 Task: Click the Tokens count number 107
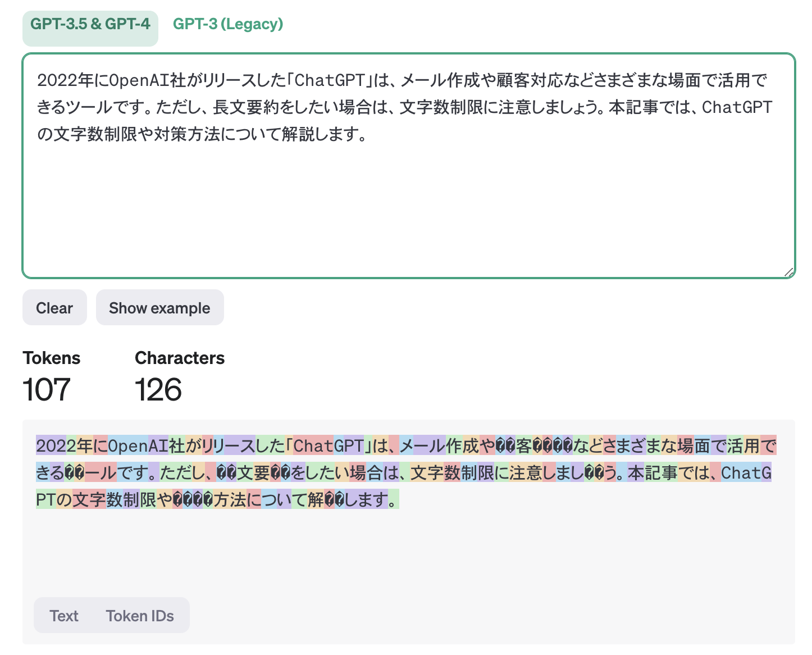pyautogui.click(x=47, y=389)
